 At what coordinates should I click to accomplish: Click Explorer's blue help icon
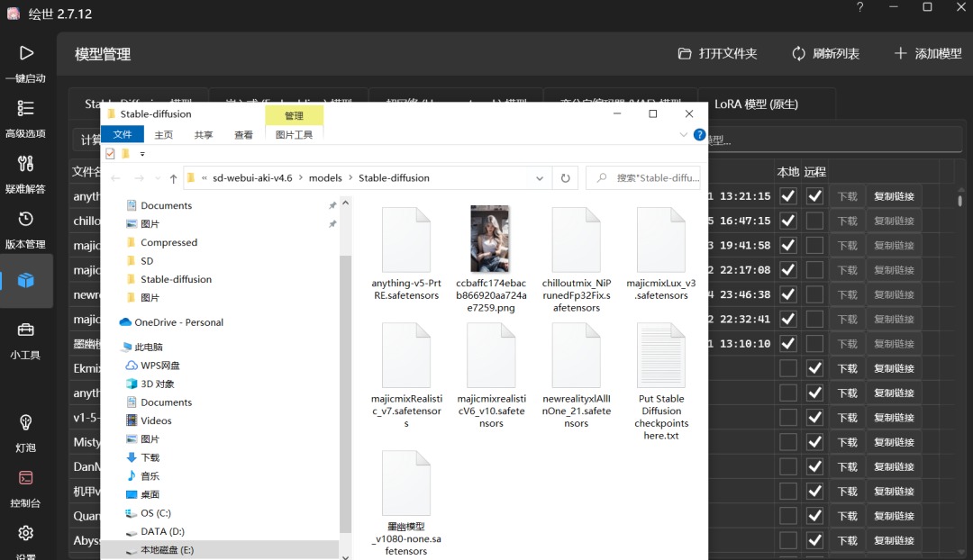699,134
